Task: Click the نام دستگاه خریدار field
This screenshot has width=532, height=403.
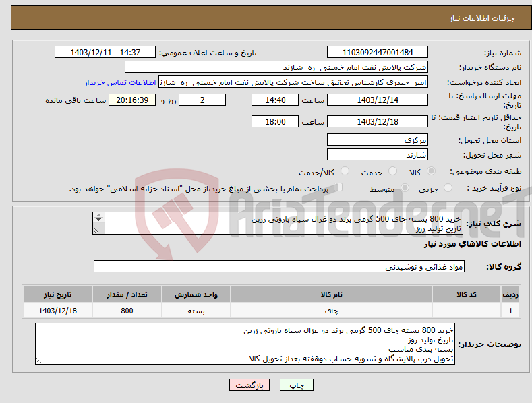Action: [276, 67]
